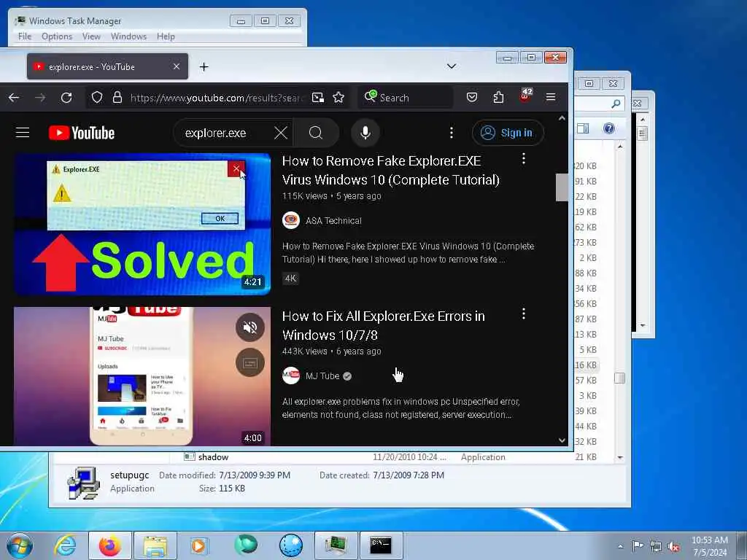Launch Internet Explorer from taskbar
Viewport: 747px width, 560px height.
click(x=65, y=545)
